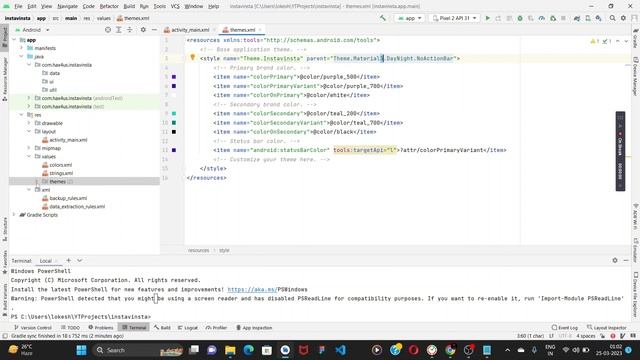This screenshot has width=640, height=360.
Task: Click the Sync Project with Gradle icon
Action: click(x=577, y=18)
